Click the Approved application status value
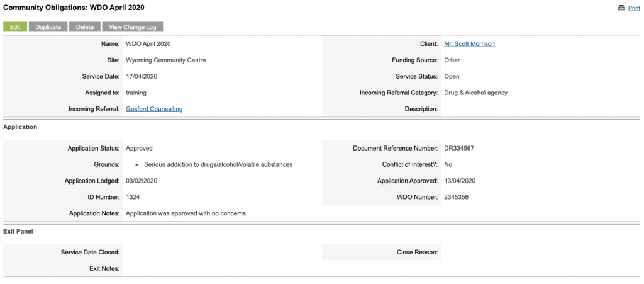Screen dimensions: 644x284 [139, 149]
